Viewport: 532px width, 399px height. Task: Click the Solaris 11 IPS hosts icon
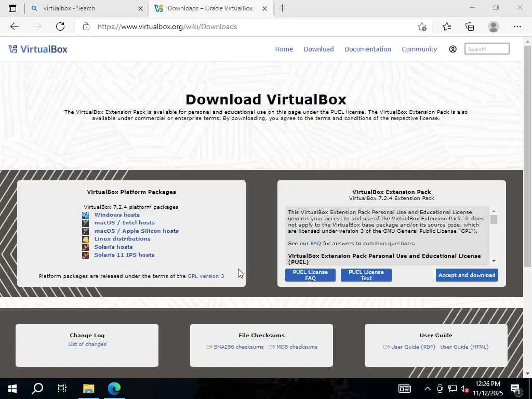(86, 255)
